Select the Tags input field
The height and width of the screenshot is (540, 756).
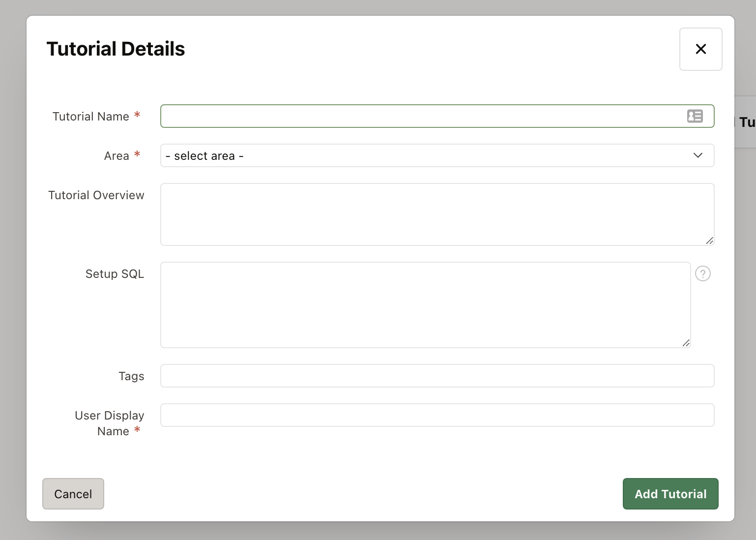coord(436,376)
